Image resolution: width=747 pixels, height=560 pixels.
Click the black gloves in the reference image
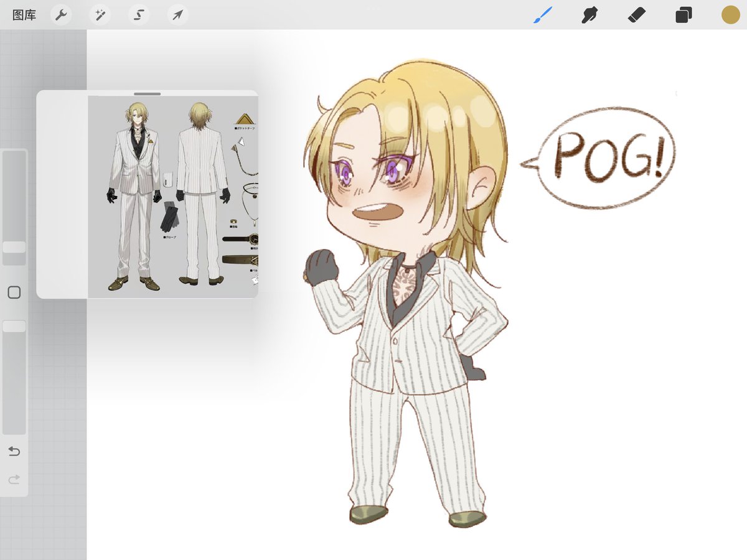click(169, 216)
